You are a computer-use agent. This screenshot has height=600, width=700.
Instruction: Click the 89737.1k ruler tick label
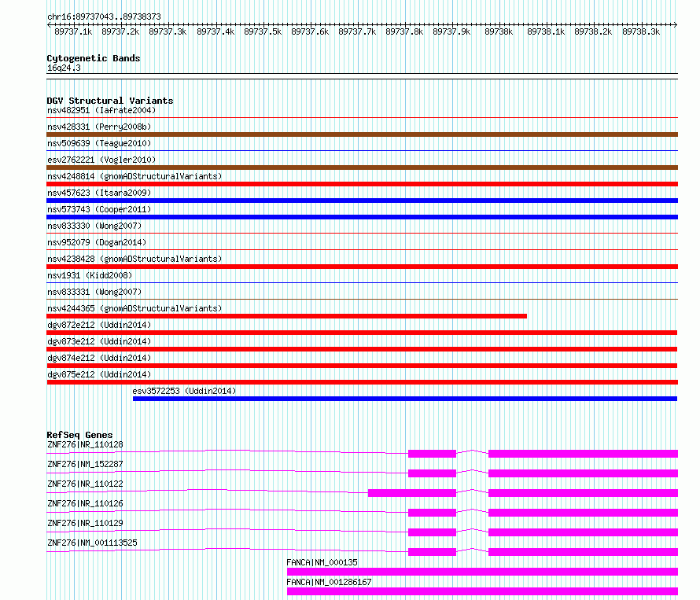[73, 31]
